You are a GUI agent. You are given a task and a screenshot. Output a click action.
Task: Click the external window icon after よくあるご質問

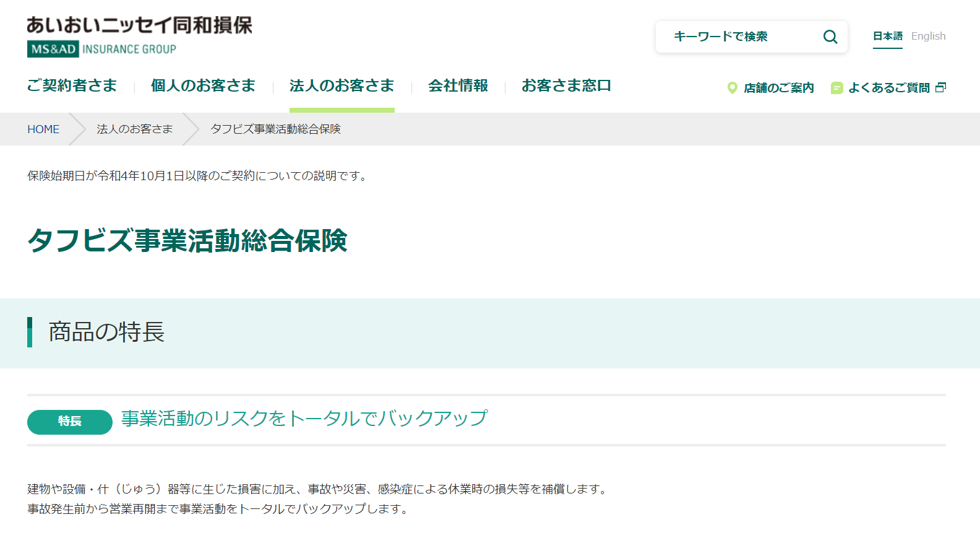(x=940, y=87)
